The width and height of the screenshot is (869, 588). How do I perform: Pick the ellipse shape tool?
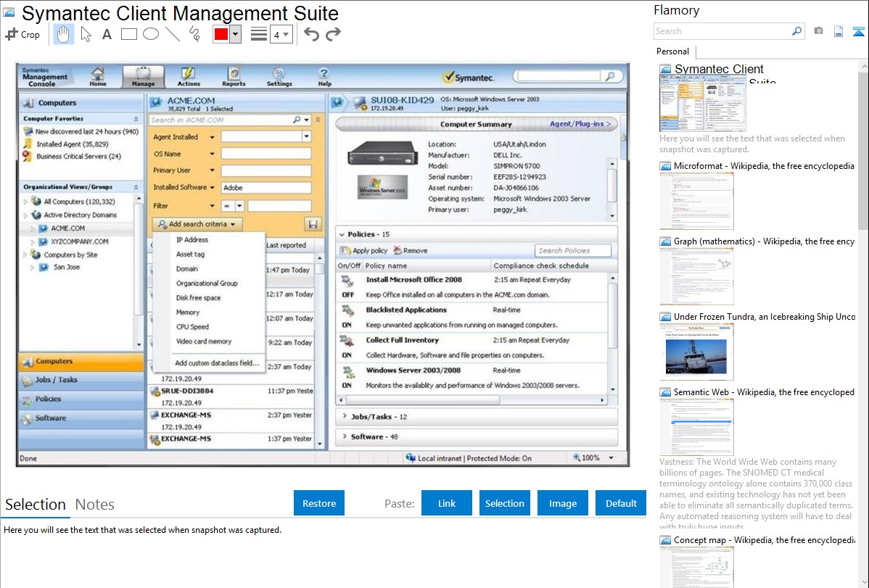pos(151,34)
